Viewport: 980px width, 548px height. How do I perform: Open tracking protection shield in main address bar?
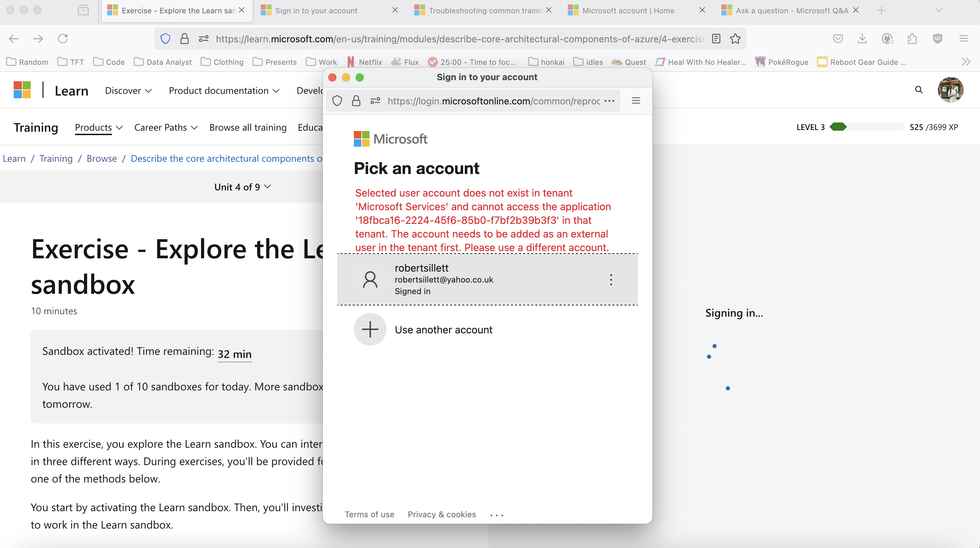[165, 39]
